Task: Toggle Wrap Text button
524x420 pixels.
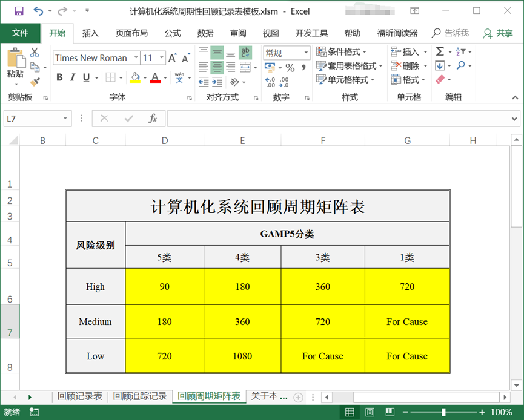Action: coord(245,52)
